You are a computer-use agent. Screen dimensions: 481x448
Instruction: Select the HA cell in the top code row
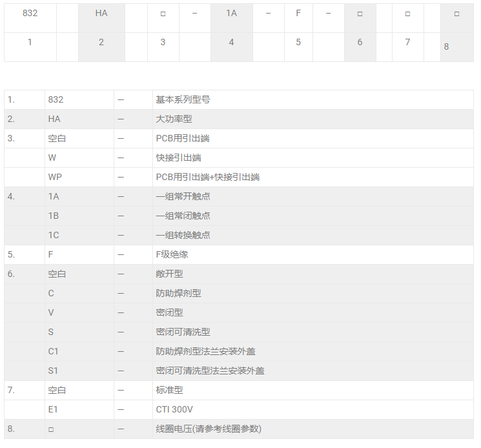pos(101,13)
